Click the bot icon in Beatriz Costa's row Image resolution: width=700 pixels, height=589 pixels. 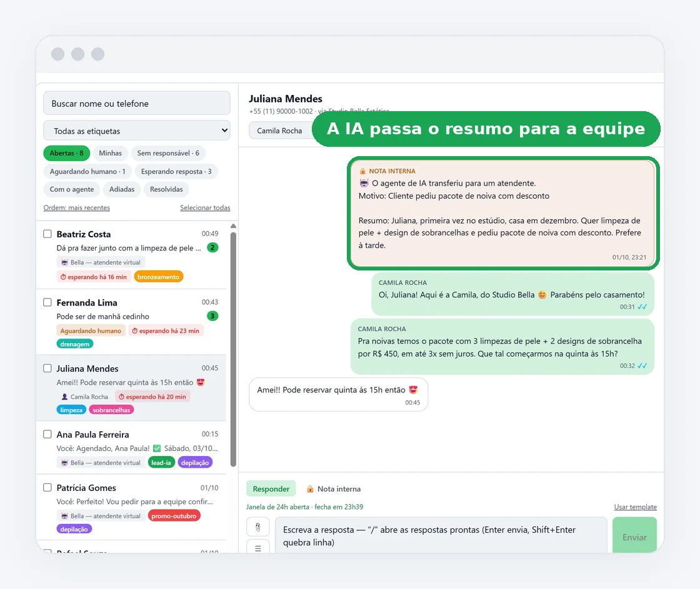(x=65, y=262)
